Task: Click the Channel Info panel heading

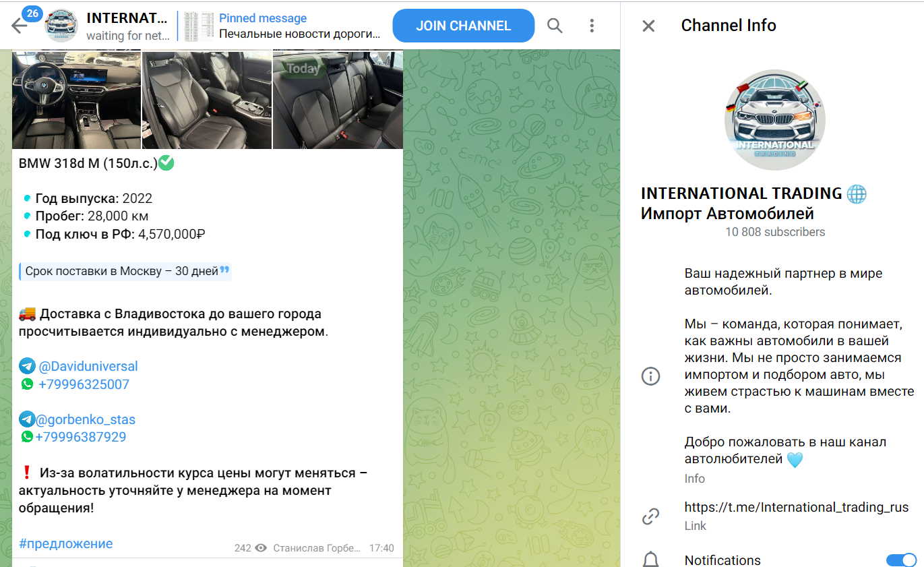Action: click(729, 26)
